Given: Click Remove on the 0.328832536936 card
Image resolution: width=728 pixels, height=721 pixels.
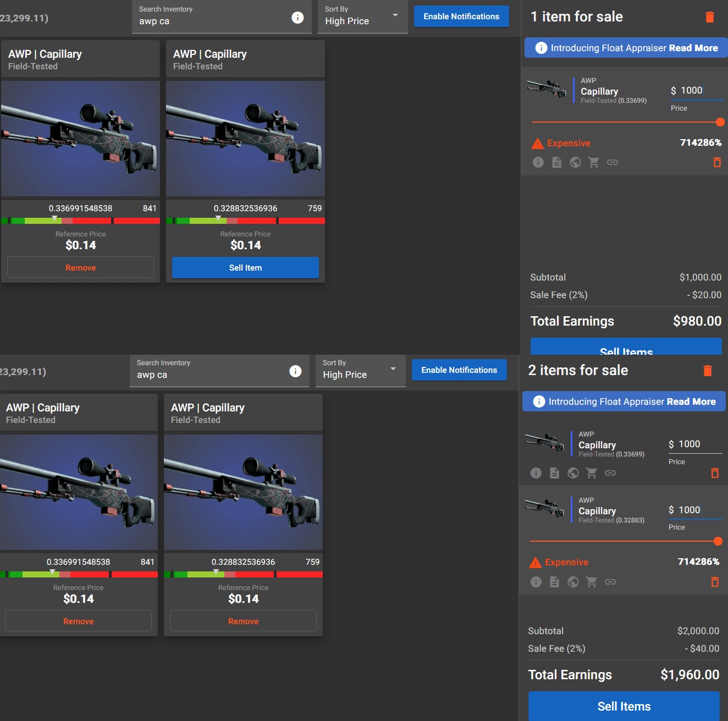Looking at the screenshot, I should (x=243, y=621).
